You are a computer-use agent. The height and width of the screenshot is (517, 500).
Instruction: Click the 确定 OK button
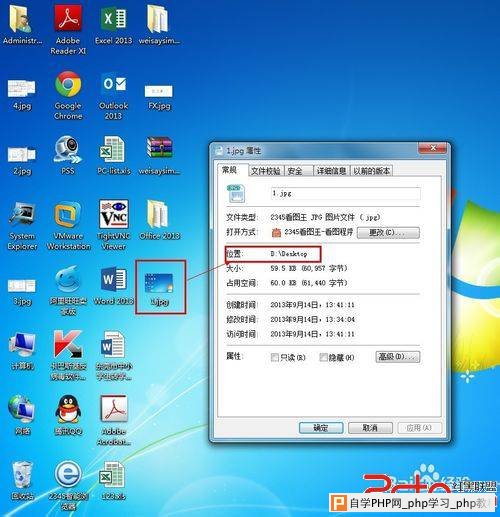point(321,428)
